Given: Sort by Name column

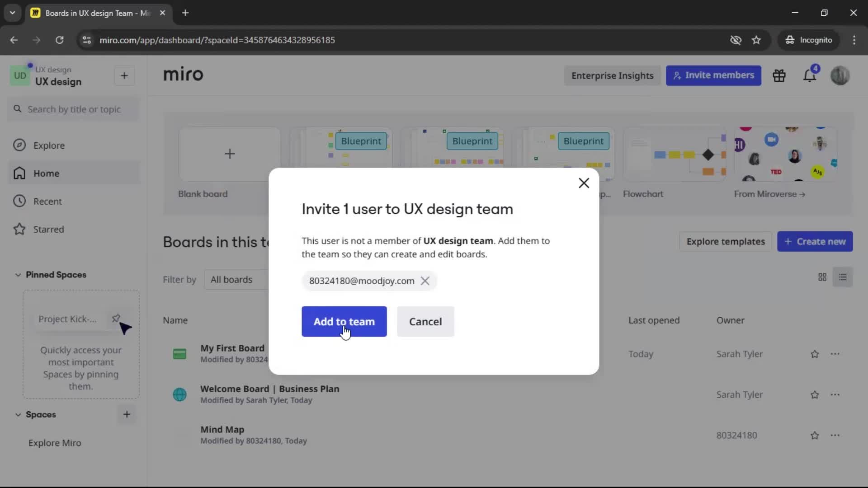Looking at the screenshot, I should [175, 320].
